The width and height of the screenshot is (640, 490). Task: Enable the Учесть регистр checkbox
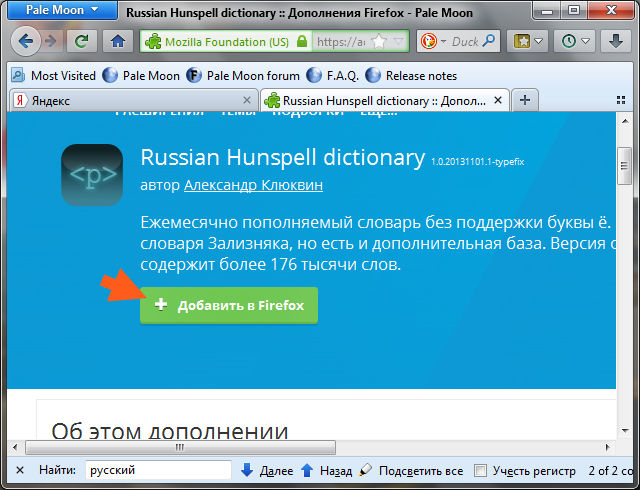pyautogui.click(x=480, y=470)
